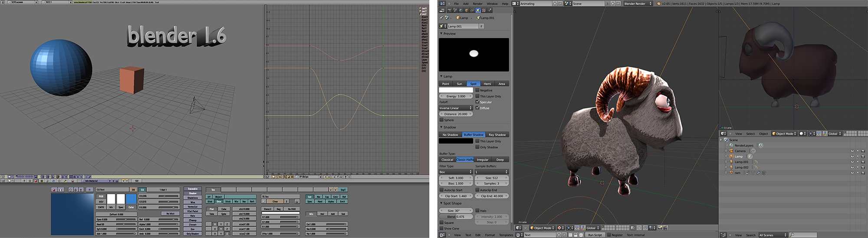Click the white lamp color swatch
The image size is (868, 238).
point(456,90)
